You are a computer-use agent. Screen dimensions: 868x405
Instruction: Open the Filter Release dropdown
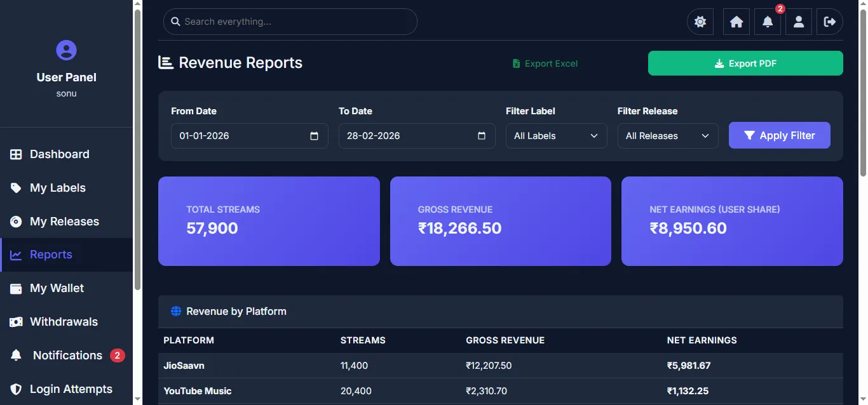[x=668, y=136]
